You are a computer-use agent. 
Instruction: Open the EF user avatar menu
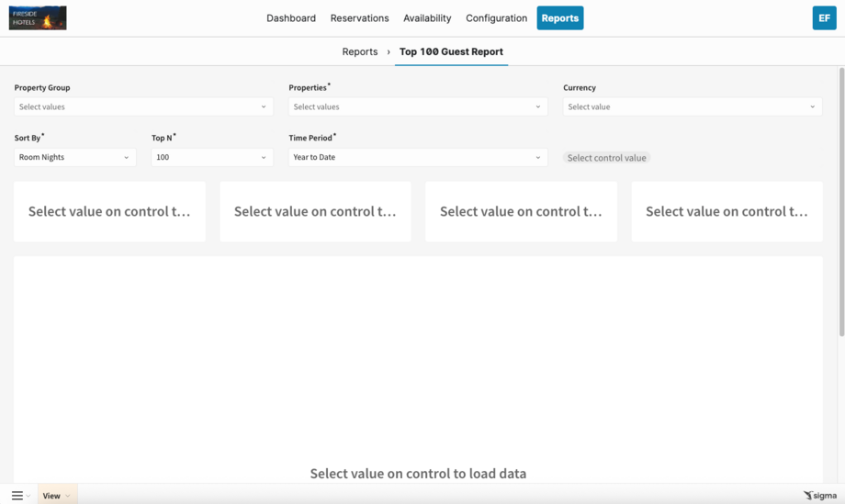(x=824, y=17)
